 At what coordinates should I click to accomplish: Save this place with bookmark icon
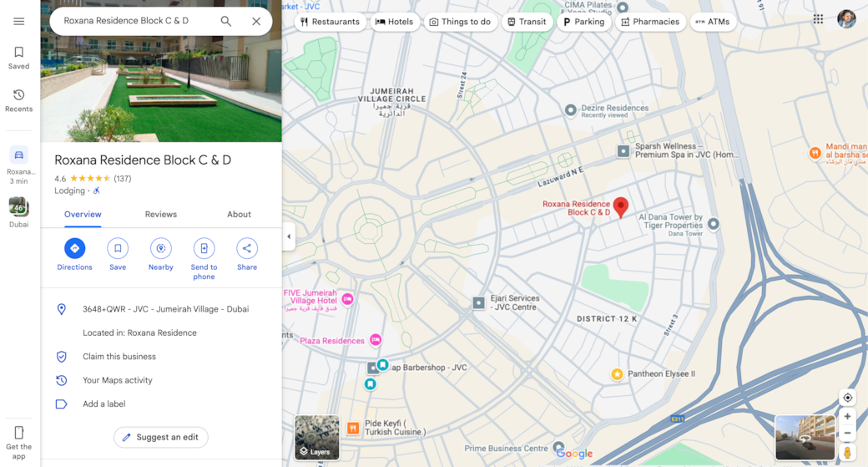click(118, 254)
